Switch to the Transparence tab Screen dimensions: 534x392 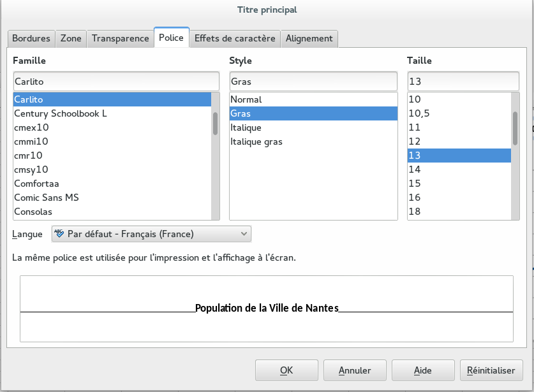pos(120,38)
